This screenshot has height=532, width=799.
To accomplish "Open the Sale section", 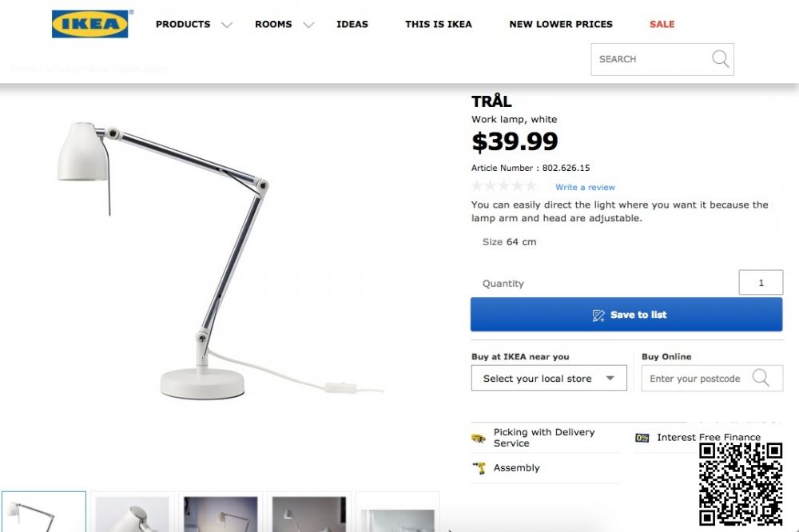I will coord(662,24).
